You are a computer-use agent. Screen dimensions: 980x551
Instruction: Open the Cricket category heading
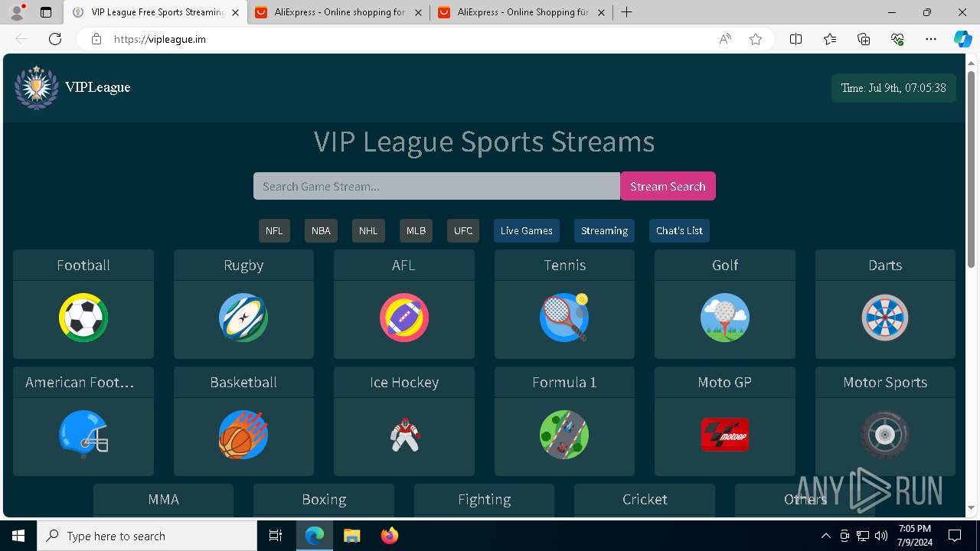[645, 499]
